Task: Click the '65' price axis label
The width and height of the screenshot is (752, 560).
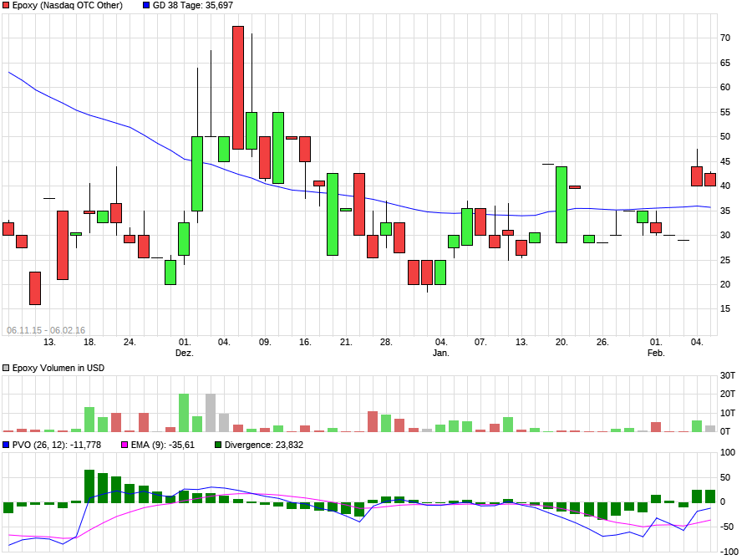Action: (x=725, y=63)
